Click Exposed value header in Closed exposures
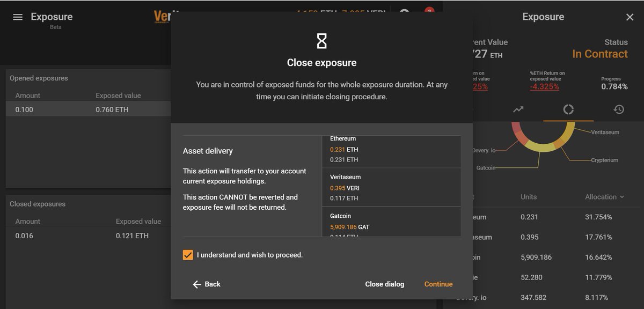The image size is (644, 309). 138,221
